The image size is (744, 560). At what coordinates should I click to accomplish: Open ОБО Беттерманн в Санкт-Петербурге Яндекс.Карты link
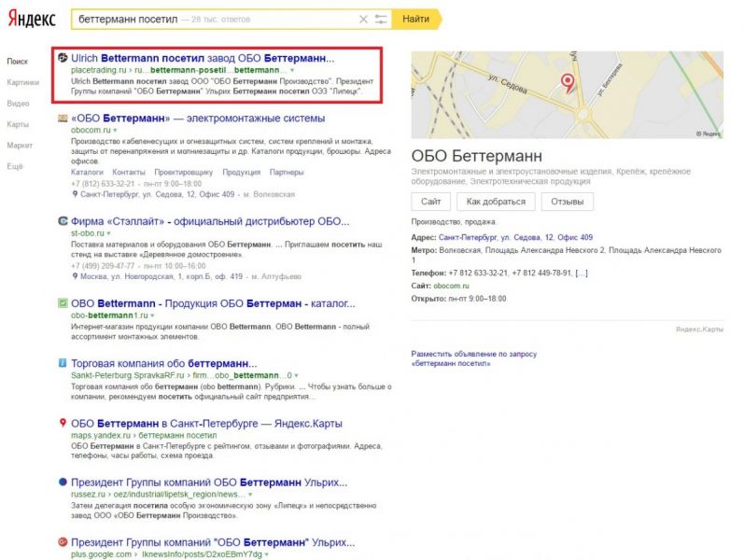206,424
